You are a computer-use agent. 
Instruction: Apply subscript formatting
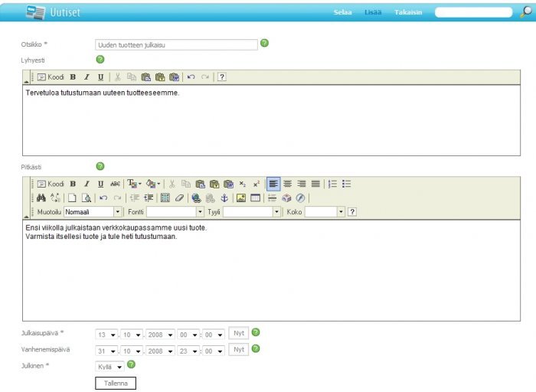[x=243, y=184]
